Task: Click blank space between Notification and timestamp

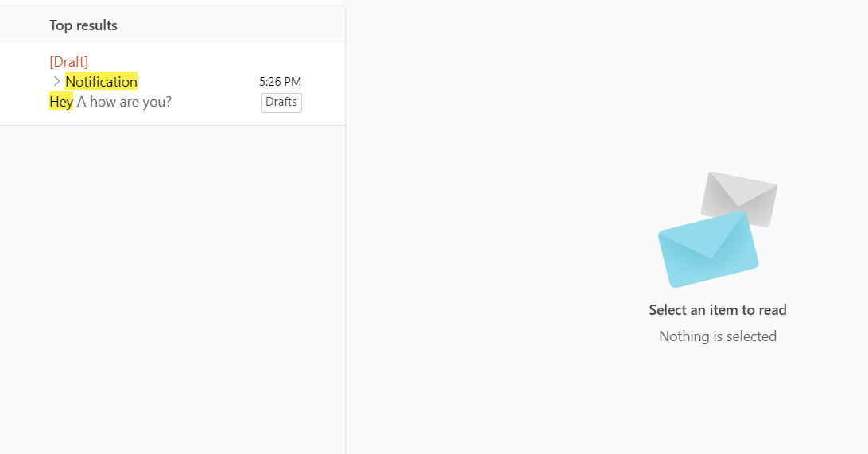Action: 199,82
